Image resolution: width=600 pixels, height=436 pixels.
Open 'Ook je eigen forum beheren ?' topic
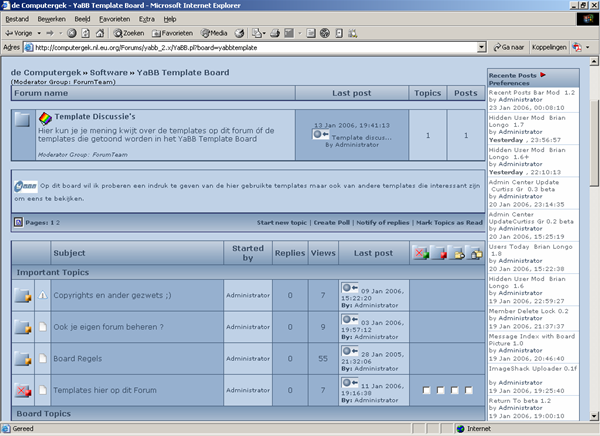point(108,327)
